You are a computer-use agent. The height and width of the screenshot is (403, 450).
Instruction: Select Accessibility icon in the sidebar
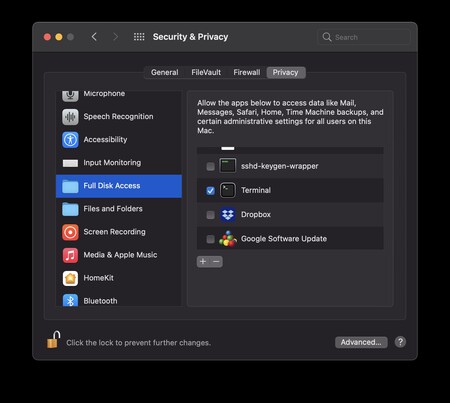tap(70, 139)
